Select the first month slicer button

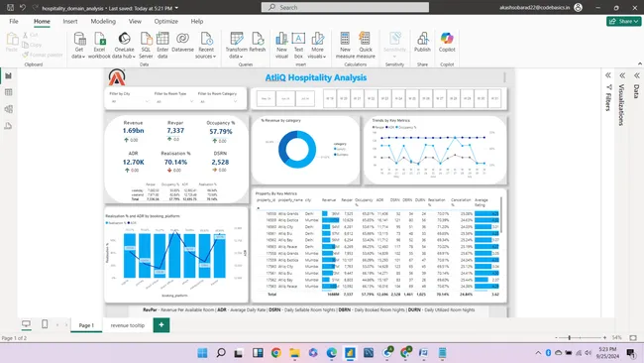267,98
